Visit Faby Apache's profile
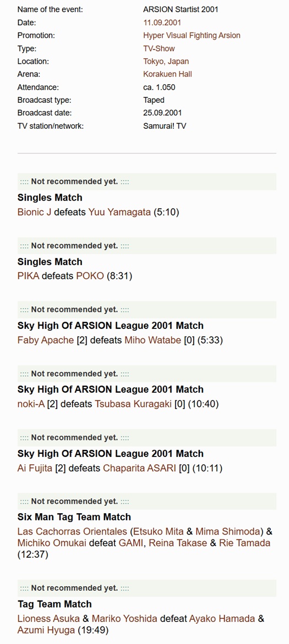Screen dimensions: 289x644 point(46,340)
